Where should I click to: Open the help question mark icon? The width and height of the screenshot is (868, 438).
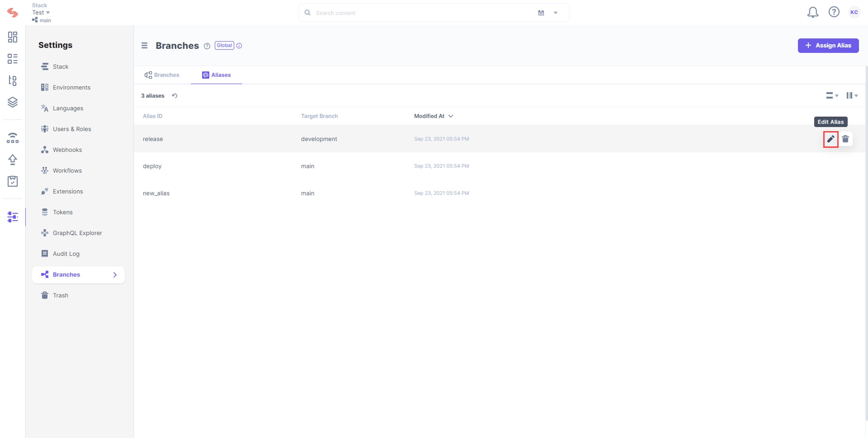pos(834,12)
